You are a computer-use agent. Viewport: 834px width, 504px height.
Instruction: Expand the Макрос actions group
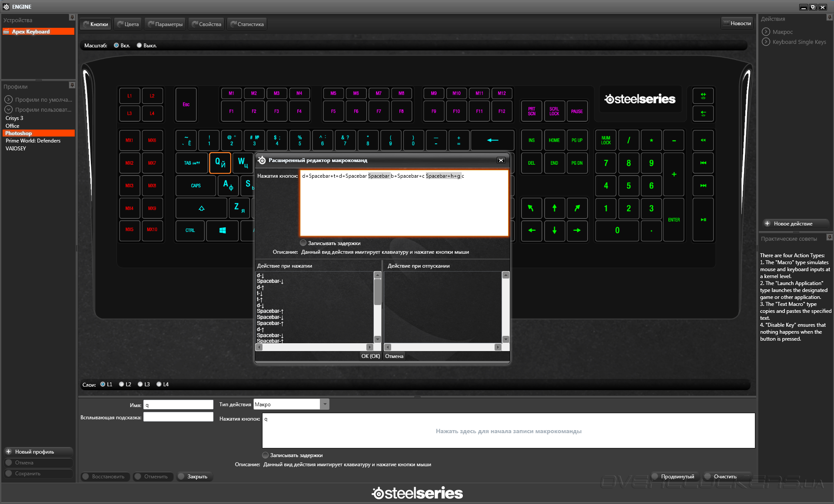766,32
